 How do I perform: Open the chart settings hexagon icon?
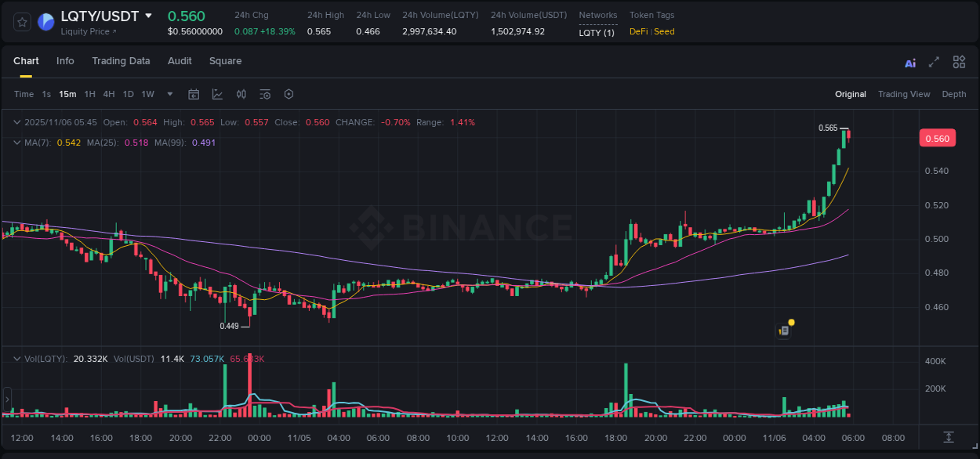tap(289, 93)
